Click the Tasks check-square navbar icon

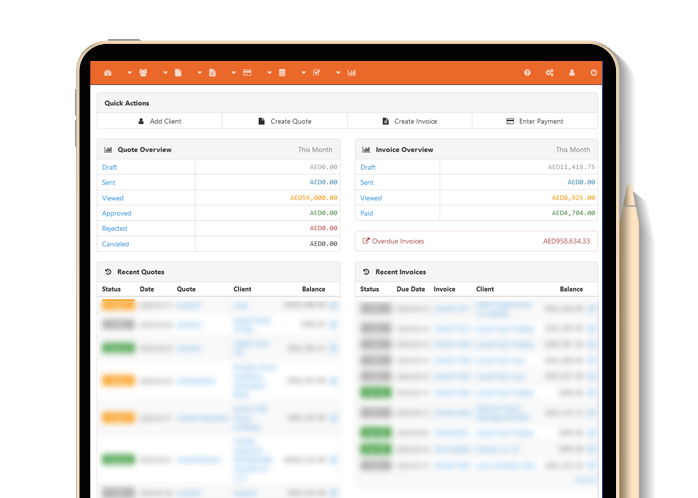click(x=317, y=73)
